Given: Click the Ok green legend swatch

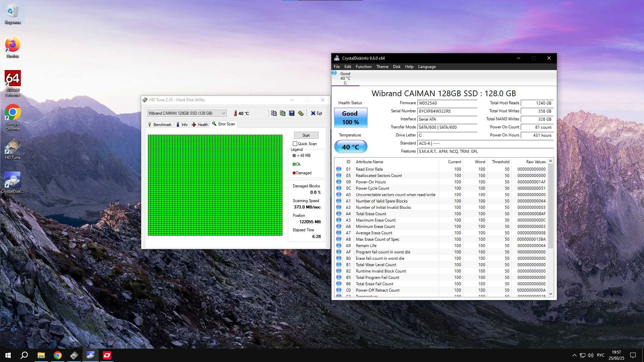Looking at the screenshot, I should tap(294, 164).
